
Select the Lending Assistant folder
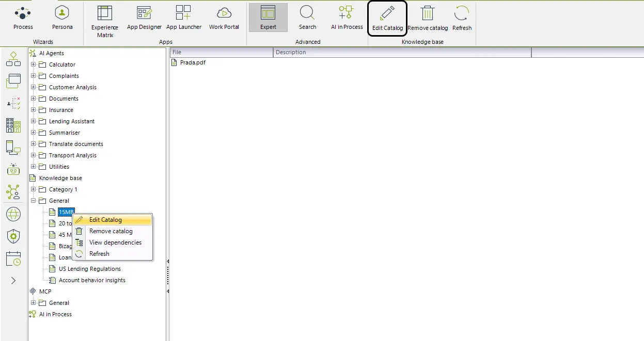coord(72,121)
